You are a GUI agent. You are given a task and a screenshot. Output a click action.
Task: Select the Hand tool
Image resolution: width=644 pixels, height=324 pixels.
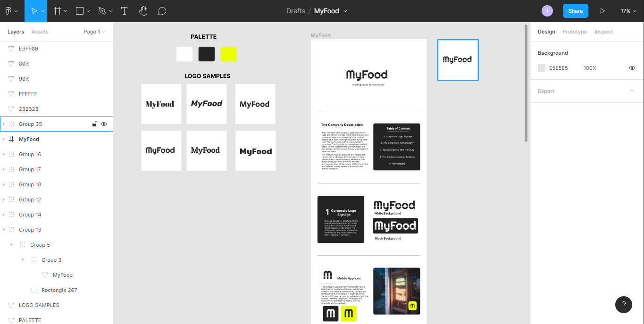[143, 11]
